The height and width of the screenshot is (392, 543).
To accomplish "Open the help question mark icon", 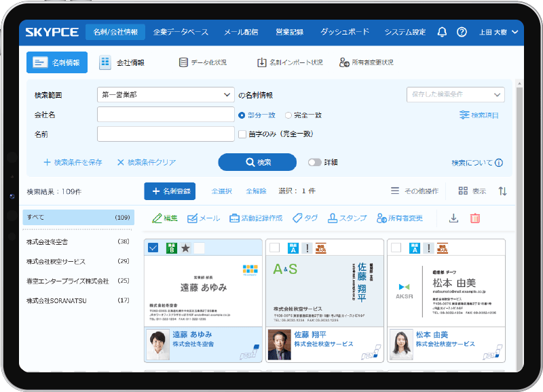I will coord(462,32).
